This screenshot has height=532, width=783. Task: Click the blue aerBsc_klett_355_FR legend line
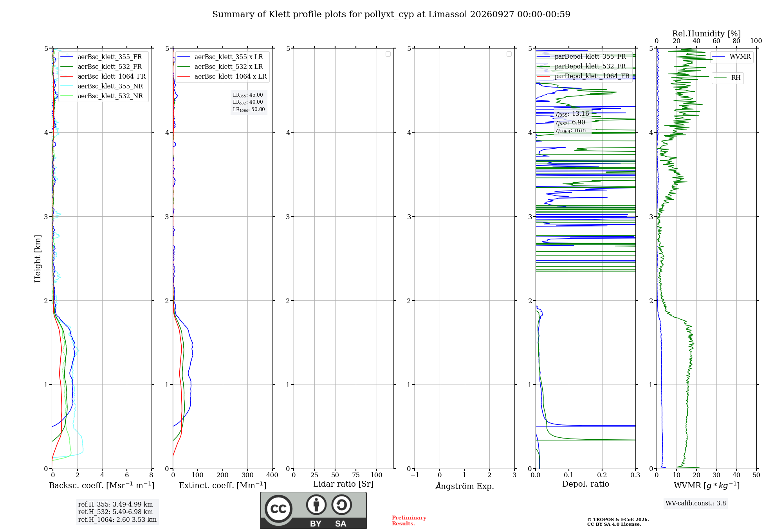tap(67, 57)
